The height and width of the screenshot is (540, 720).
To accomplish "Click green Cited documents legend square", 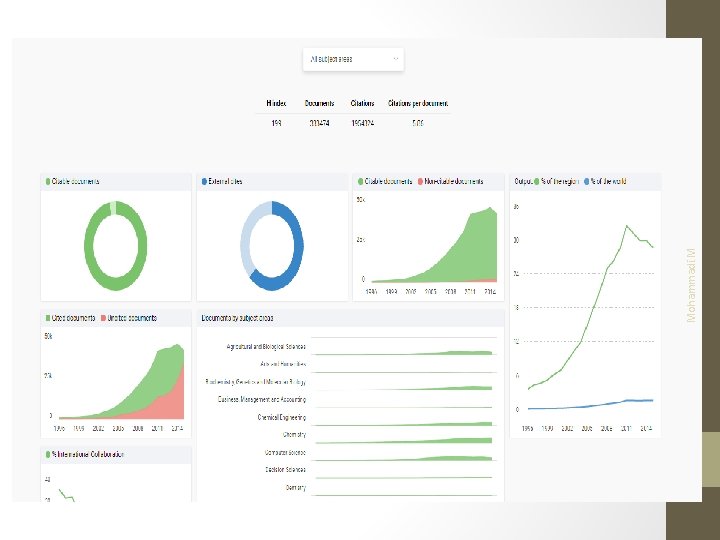I will point(48,318).
